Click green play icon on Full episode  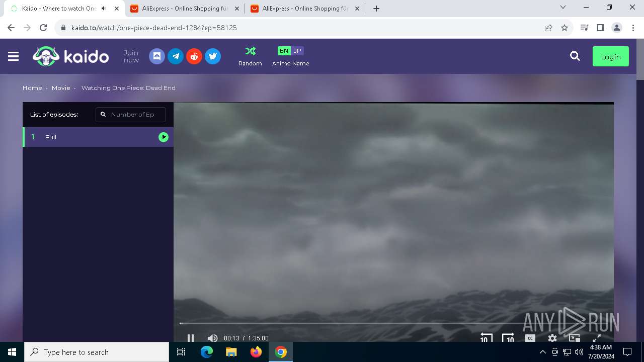164,137
